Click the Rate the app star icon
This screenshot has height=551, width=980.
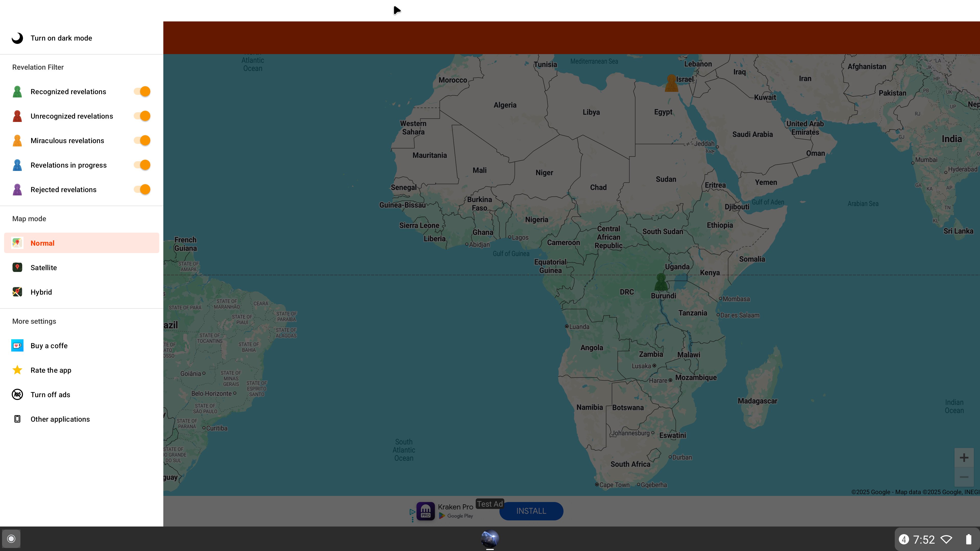point(17,370)
